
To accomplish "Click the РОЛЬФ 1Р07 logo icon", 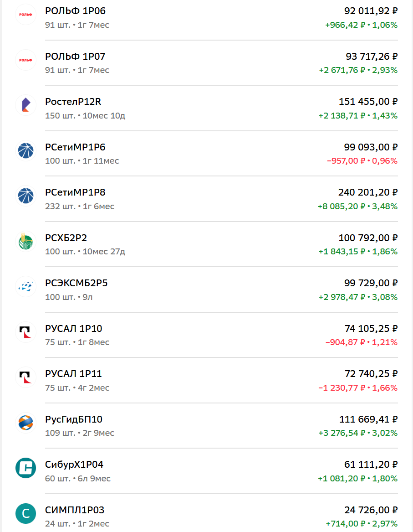I will [x=26, y=60].
